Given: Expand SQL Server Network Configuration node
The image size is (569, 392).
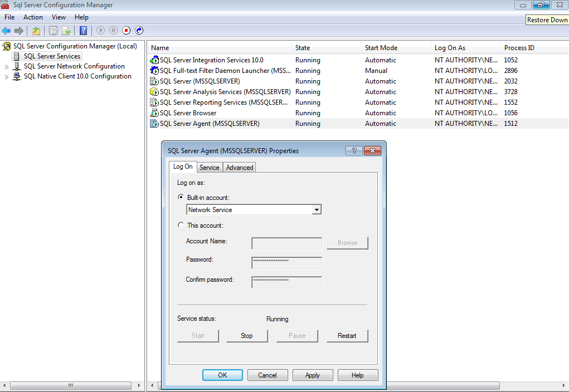Looking at the screenshot, I should tap(7, 67).
